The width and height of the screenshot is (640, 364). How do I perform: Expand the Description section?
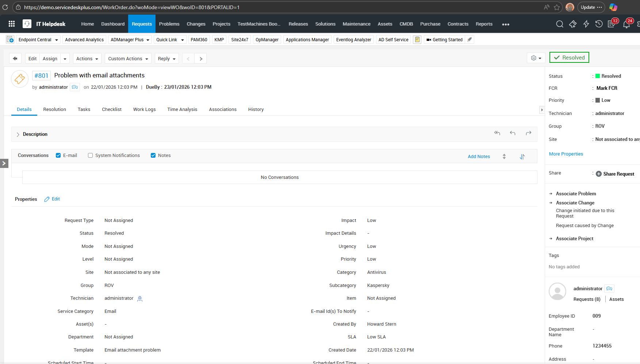pos(18,135)
